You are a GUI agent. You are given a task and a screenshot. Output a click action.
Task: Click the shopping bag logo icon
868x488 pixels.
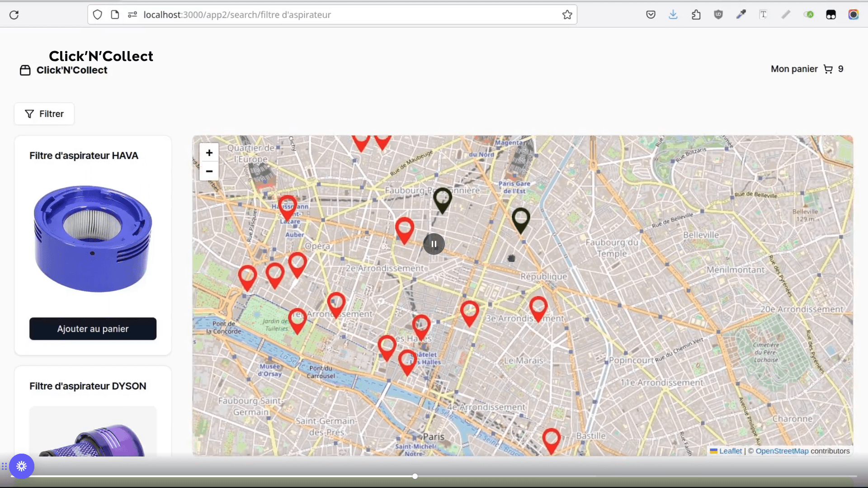tap(25, 70)
